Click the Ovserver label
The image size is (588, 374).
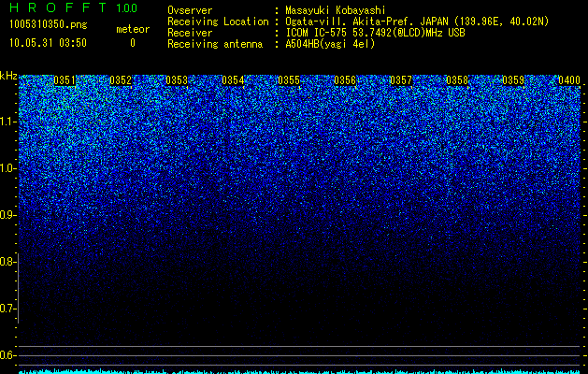[190, 10]
